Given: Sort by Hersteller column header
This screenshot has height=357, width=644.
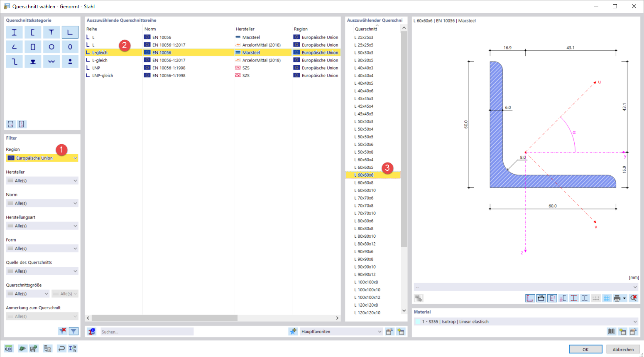Looking at the screenshot, I should 245,29.
